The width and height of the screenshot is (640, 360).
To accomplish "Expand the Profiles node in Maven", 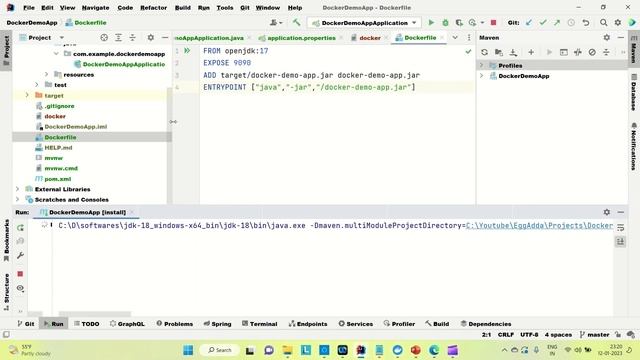I will (x=482, y=65).
